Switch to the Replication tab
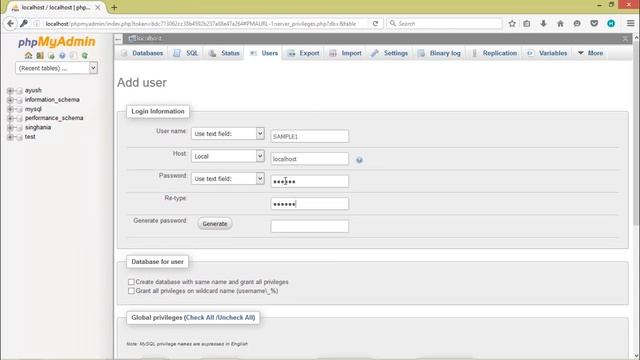This screenshot has height=360, width=640. coord(494,53)
